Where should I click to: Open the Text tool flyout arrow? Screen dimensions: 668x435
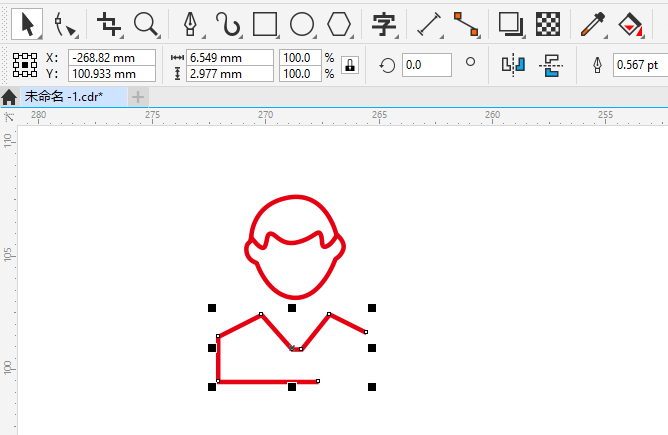coord(397,37)
